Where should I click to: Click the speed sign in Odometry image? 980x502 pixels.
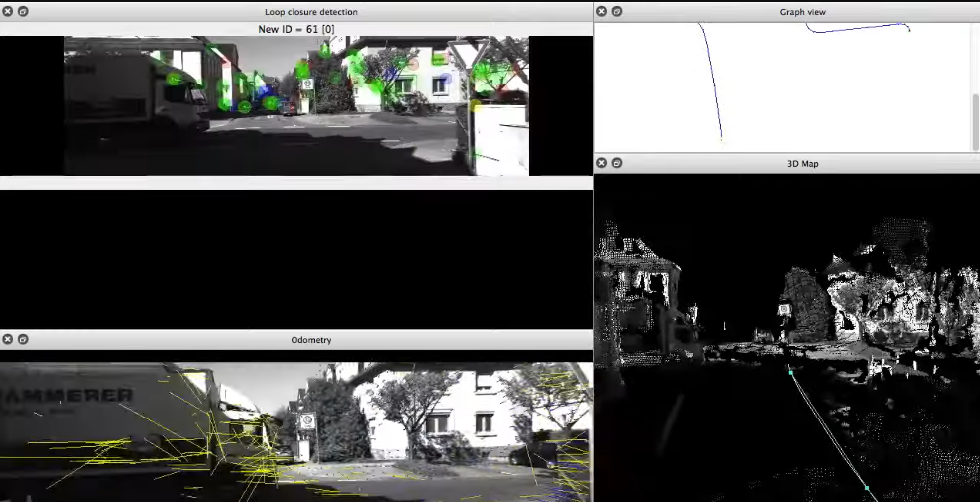(x=307, y=421)
